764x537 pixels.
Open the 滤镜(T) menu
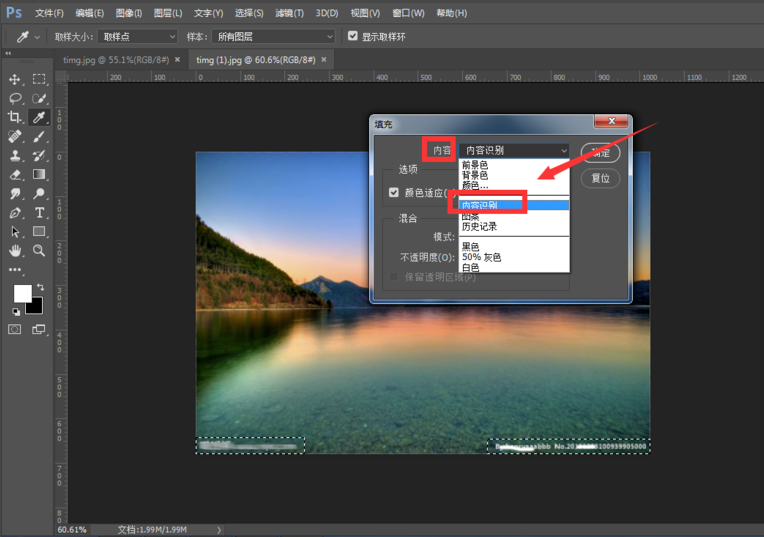click(290, 13)
